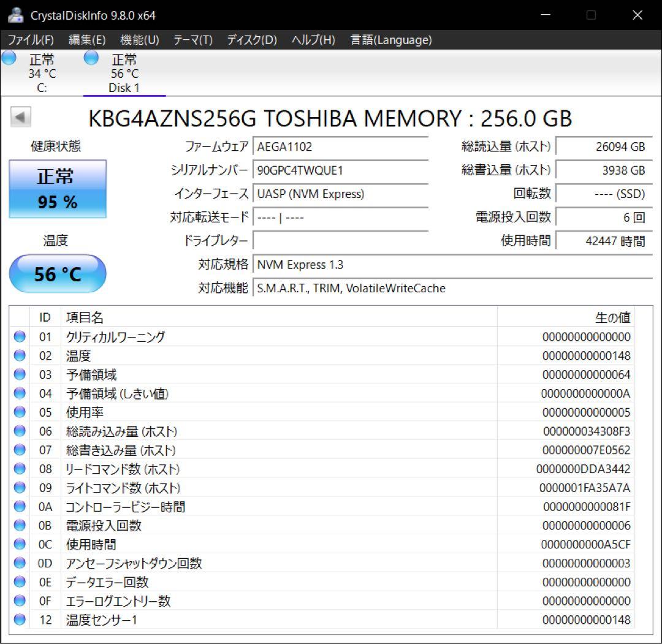Viewport: 662px width, 644px height.
Task: Click status orb for リードコマンド数 row
Action: (x=20, y=468)
